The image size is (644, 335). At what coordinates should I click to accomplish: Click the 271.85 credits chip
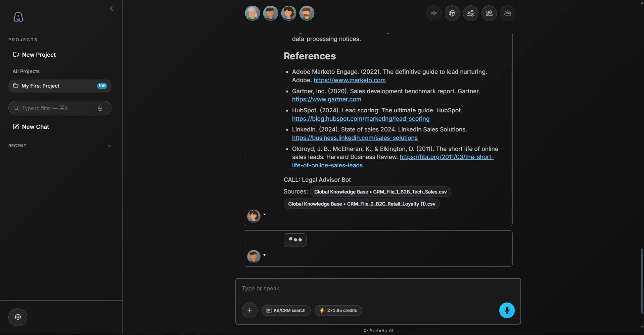coord(338,311)
